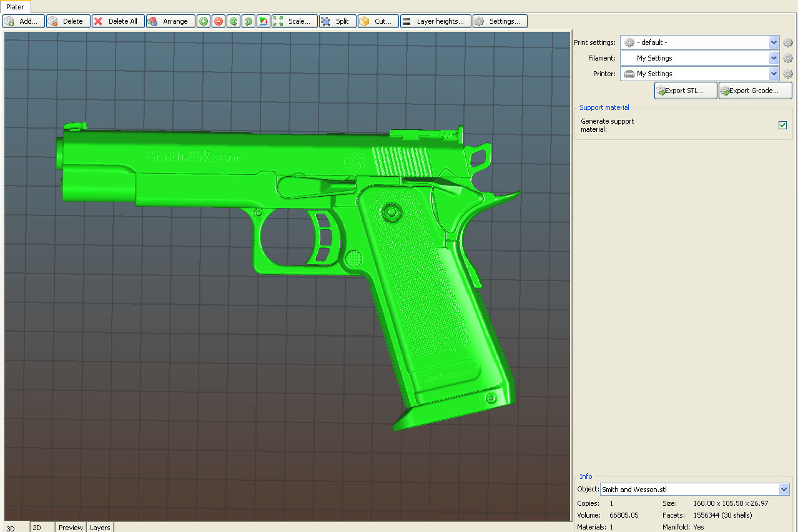
Task: Click the Export STL button
Action: [685, 90]
